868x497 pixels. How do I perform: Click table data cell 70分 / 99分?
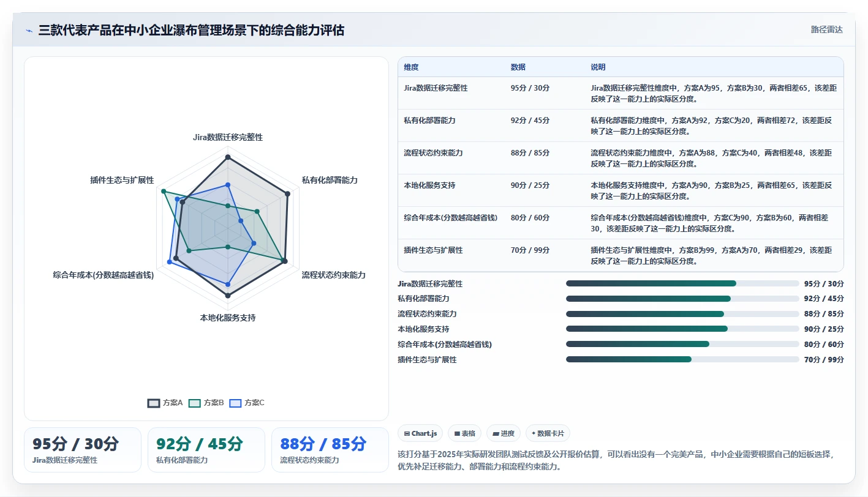tap(530, 250)
